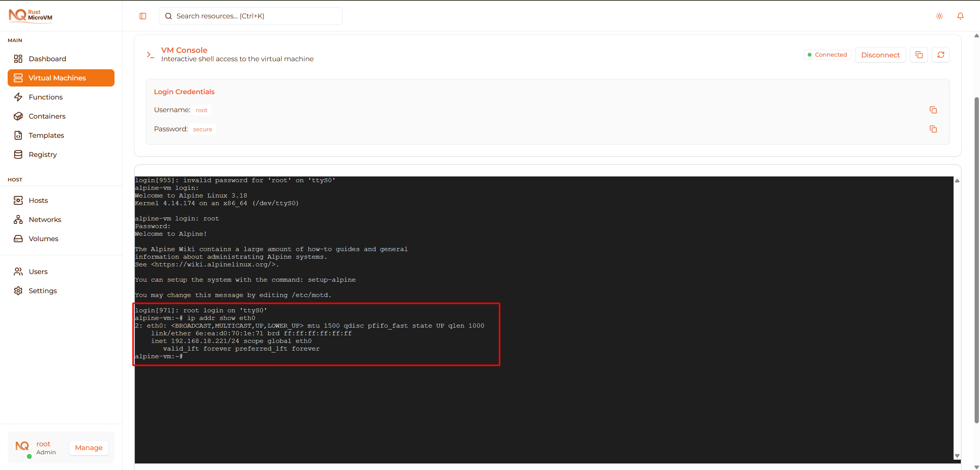
Task: Check the Connected status indicator
Action: click(826, 54)
